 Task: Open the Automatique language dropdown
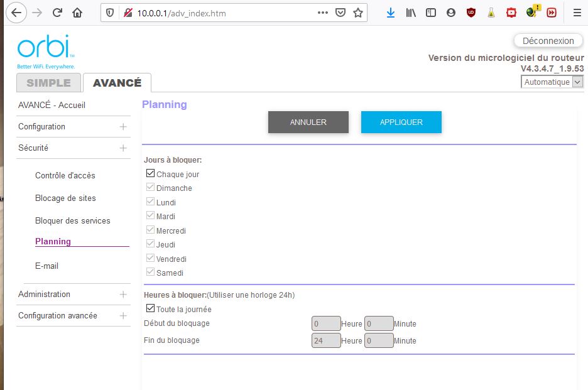pyautogui.click(x=552, y=82)
